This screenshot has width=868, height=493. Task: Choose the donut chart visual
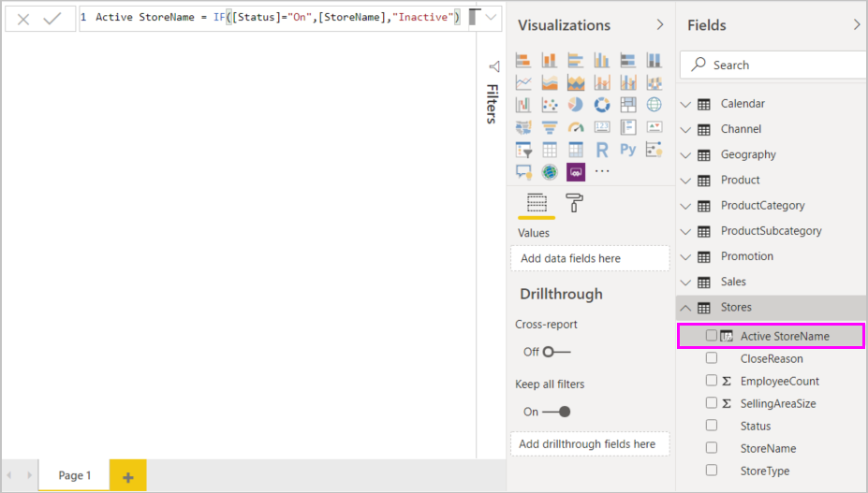point(602,105)
